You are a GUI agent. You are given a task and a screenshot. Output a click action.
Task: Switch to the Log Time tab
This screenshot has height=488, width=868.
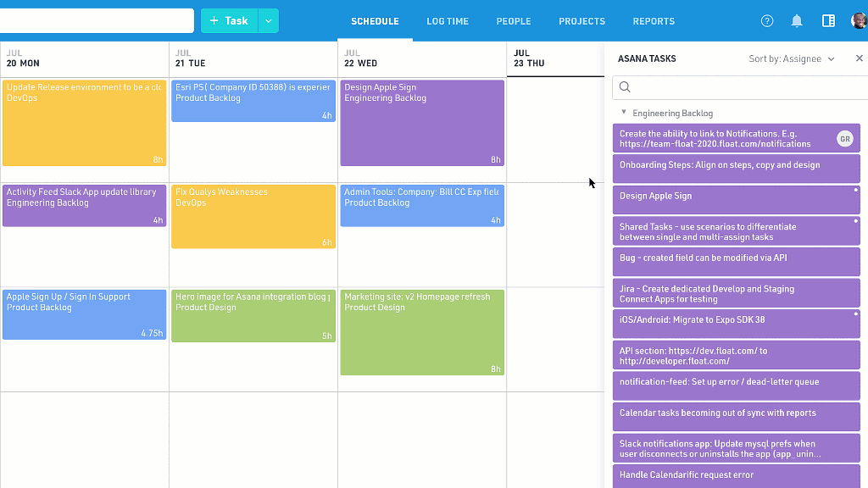[448, 21]
